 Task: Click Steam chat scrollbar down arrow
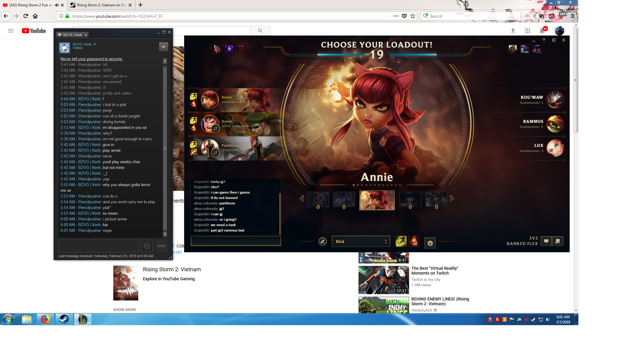point(165,234)
